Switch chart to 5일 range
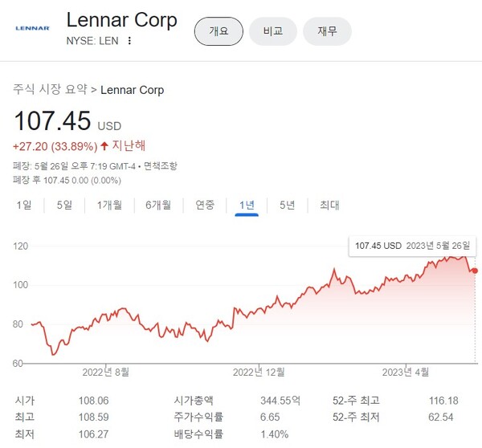The height and width of the screenshot is (448, 482). [64, 206]
